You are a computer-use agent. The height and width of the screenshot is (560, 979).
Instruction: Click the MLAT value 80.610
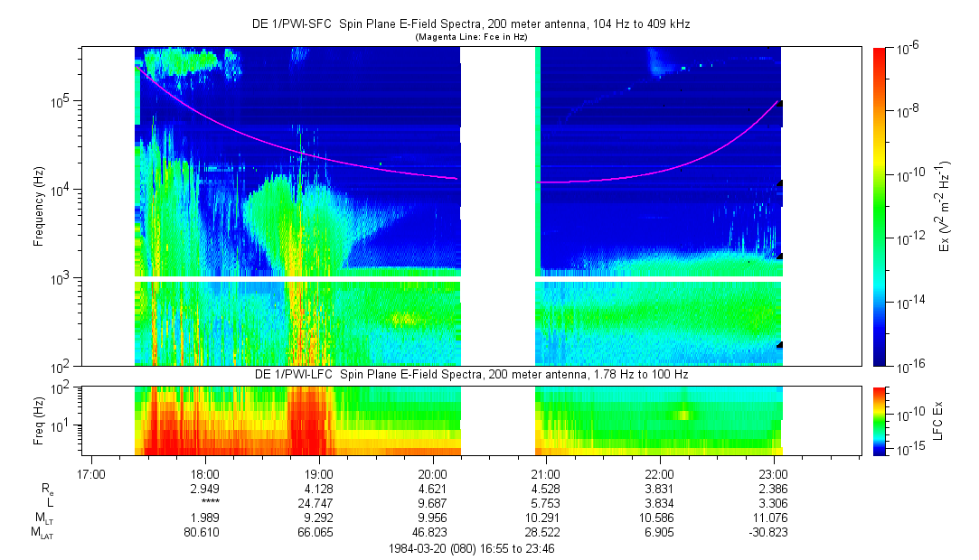204,533
